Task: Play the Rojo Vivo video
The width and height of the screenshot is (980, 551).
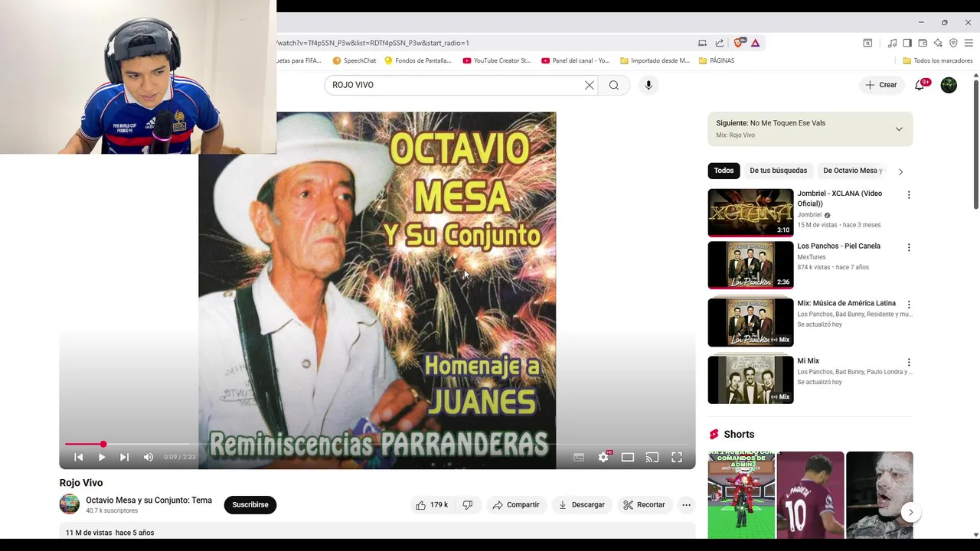Action: click(x=101, y=457)
